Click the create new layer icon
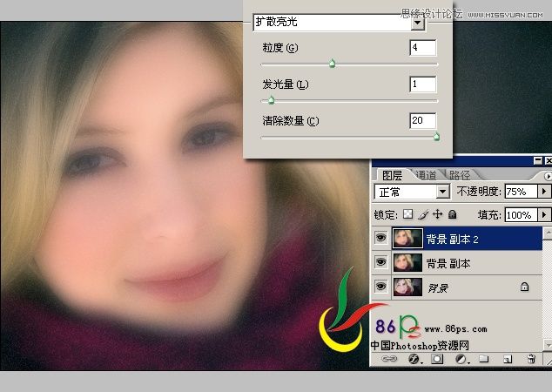The height and width of the screenshot is (392, 552). click(508, 359)
